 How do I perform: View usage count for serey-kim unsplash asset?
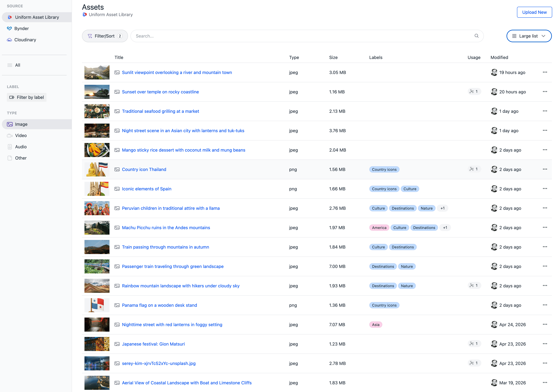(x=474, y=363)
